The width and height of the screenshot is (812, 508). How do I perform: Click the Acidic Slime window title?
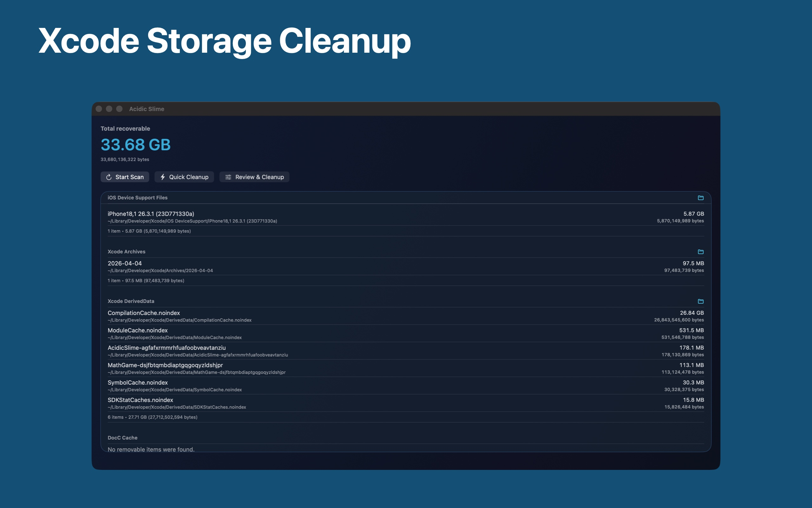point(147,109)
